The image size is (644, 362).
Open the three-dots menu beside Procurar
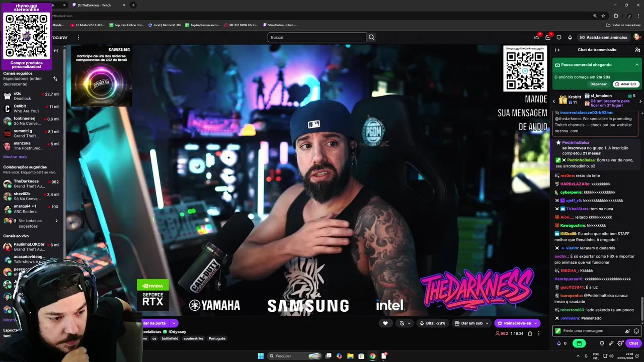(x=78, y=37)
